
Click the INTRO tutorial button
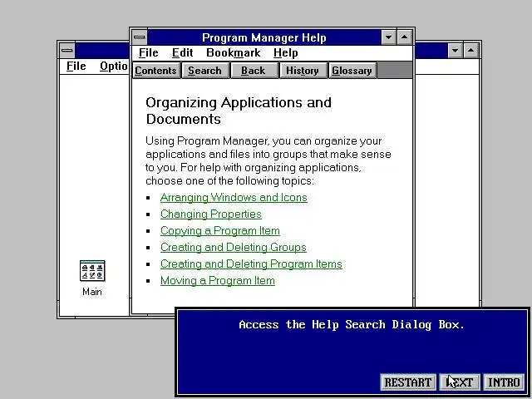[x=504, y=382]
